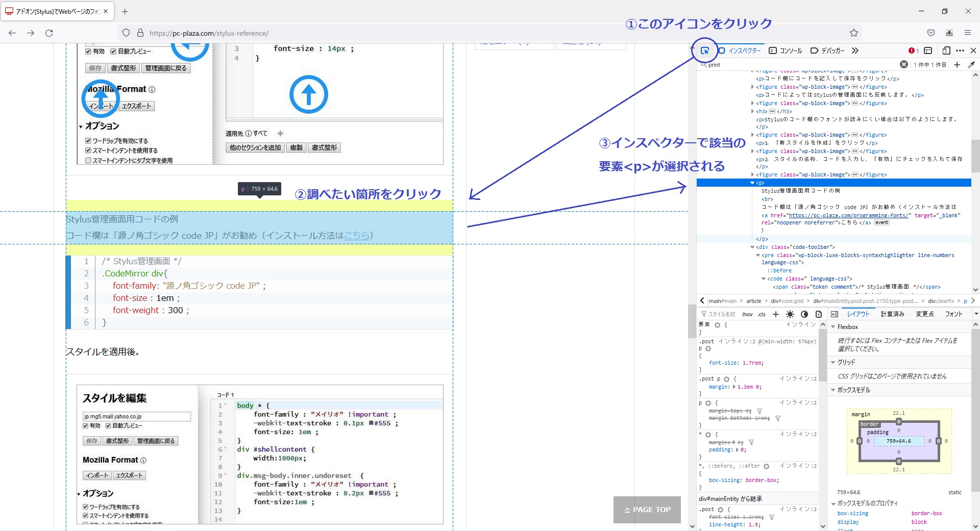Image resolution: width=980 pixels, height=531 pixels.
Task: Open the こちら link in the paragraph
Action: click(x=356, y=235)
